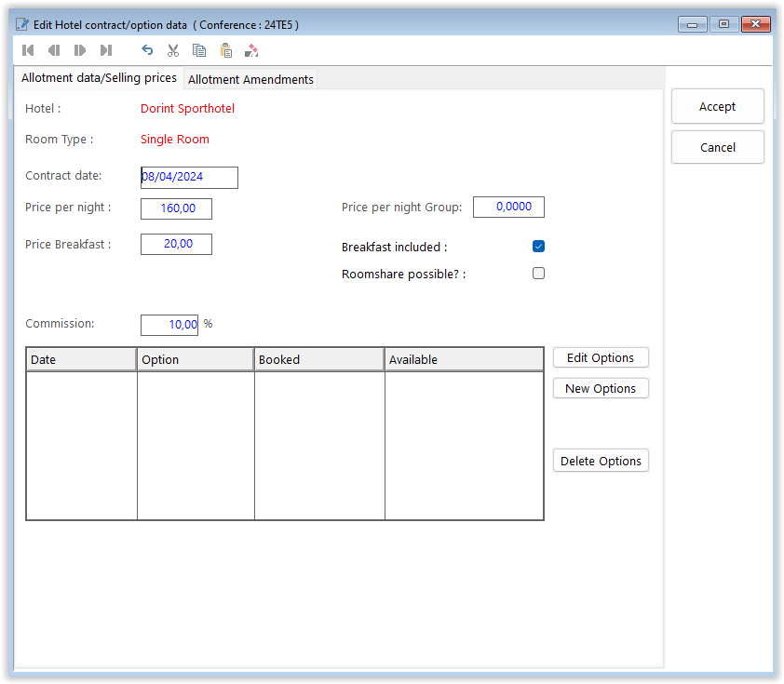
Task: Enable the Roomshare possible checkbox
Action: pyautogui.click(x=538, y=274)
